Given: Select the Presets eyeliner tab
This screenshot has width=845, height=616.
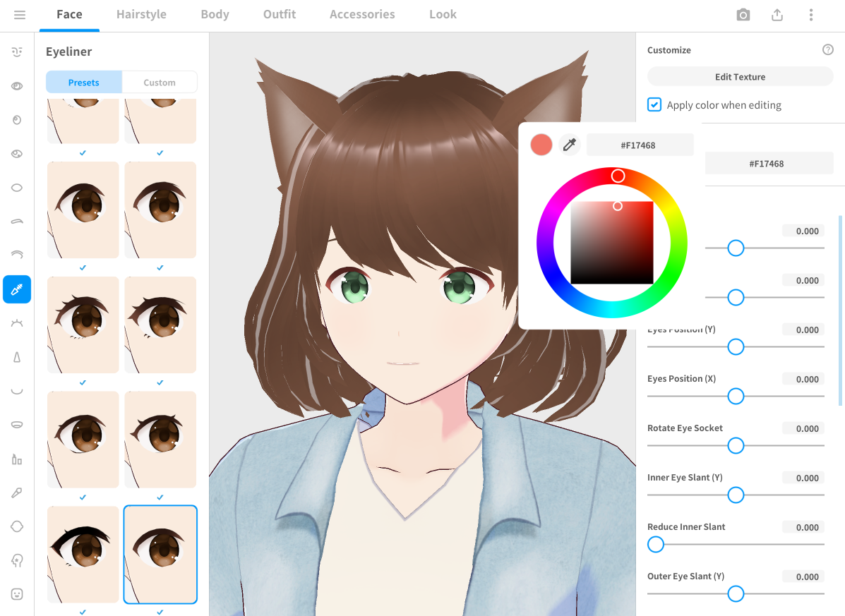Looking at the screenshot, I should [x=84, y=83].
